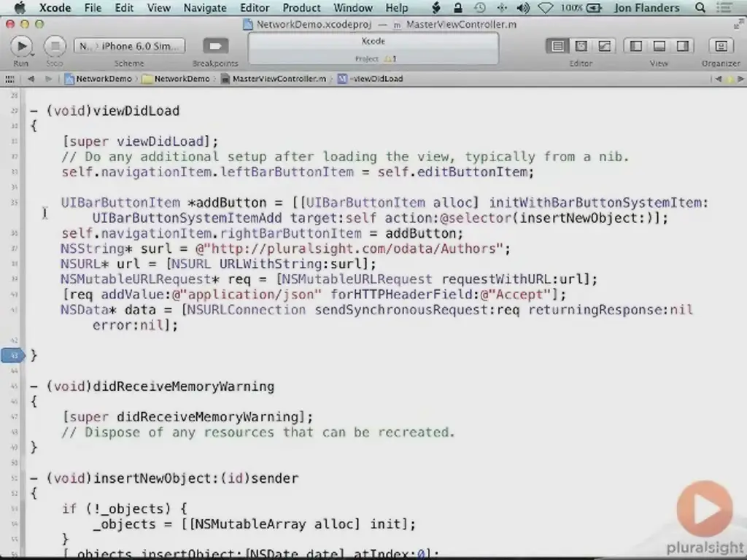Click the battery 100% indicator
This screenshot has height=560, width=747.
(x=581, y=7)
